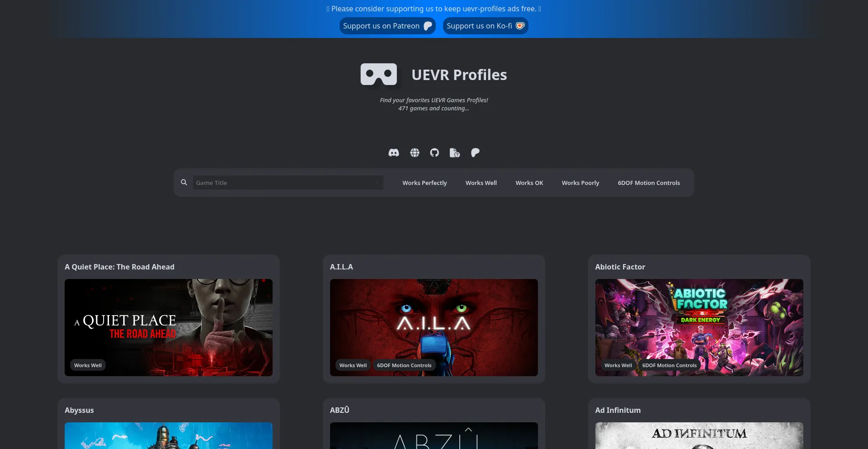Open the Discord icon link
The height and width of the screenshot is (449, 868).
click(394, 153)
